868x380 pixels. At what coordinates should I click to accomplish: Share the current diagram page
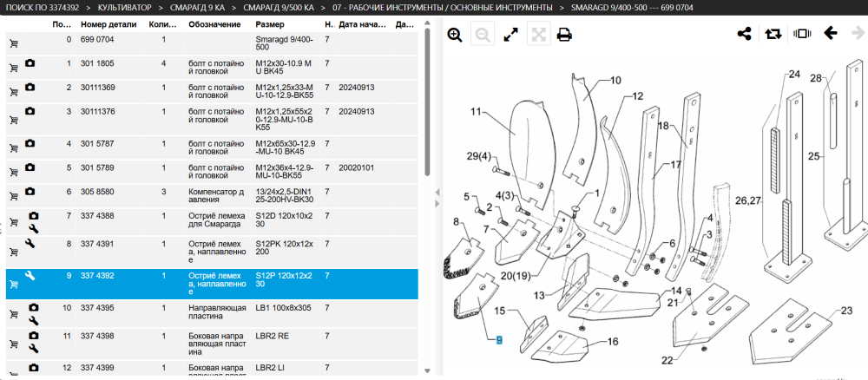click(x=745, y=34)
